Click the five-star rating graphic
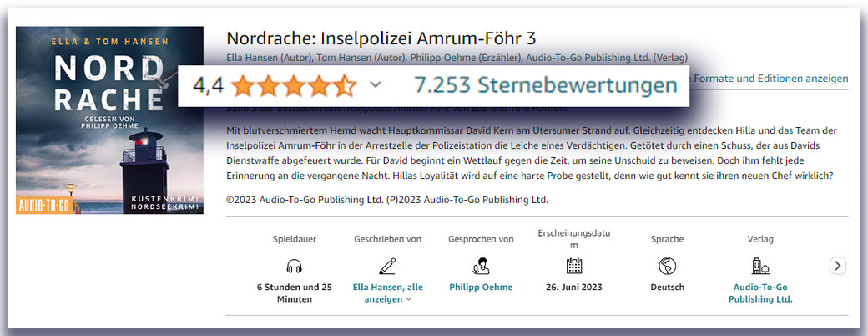This screenshot has width=868, height=336. (x=294, y=86)
